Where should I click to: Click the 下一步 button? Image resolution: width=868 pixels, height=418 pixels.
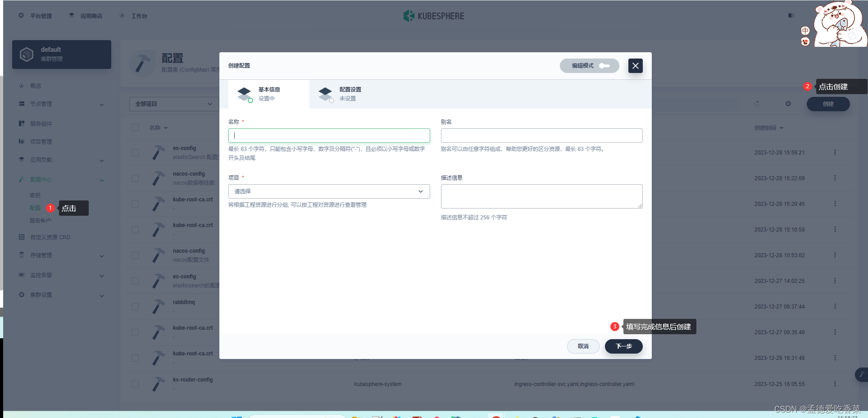pyautogui.click(x=623, y=346)
